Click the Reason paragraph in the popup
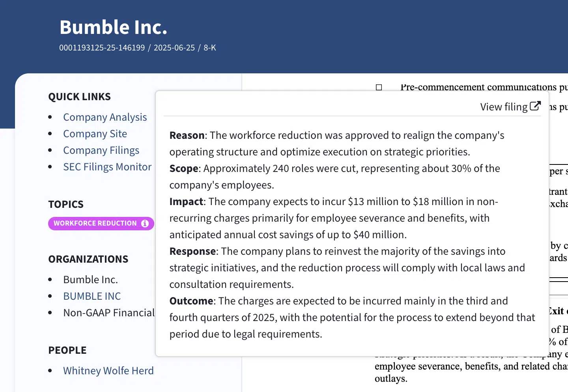Screen dimensions: 568x392 pos(336,144)
